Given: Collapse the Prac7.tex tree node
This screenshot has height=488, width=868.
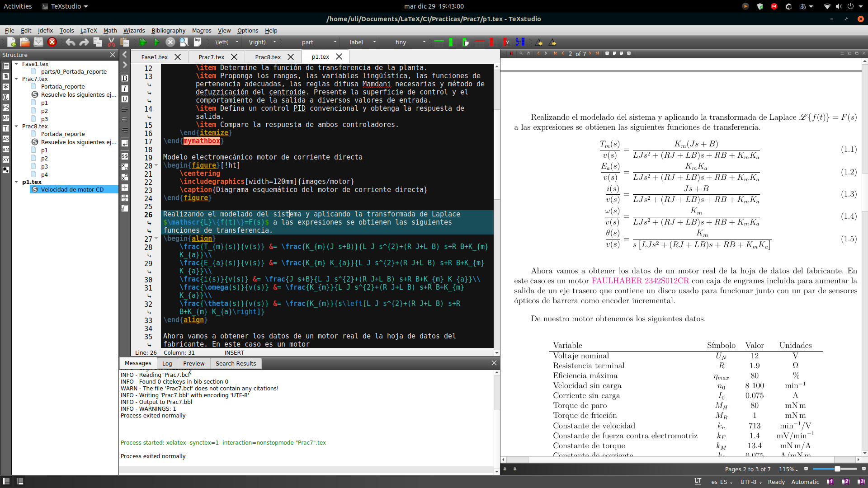Looking at the screenshot, I should (16, 79).
